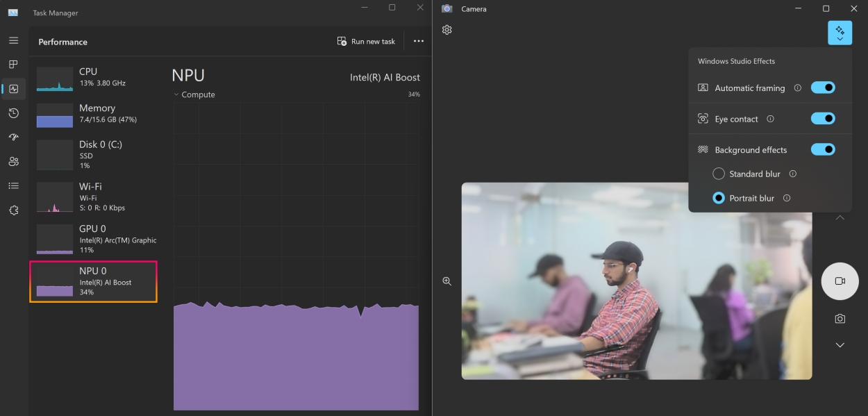Turn off Automatic framing toggle

[x=823, y=88]
